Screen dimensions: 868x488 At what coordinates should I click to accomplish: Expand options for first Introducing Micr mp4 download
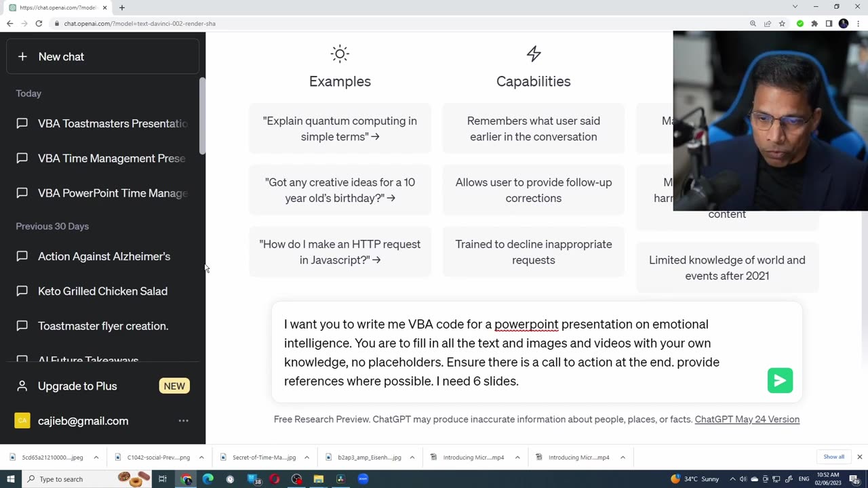(517, 457)
